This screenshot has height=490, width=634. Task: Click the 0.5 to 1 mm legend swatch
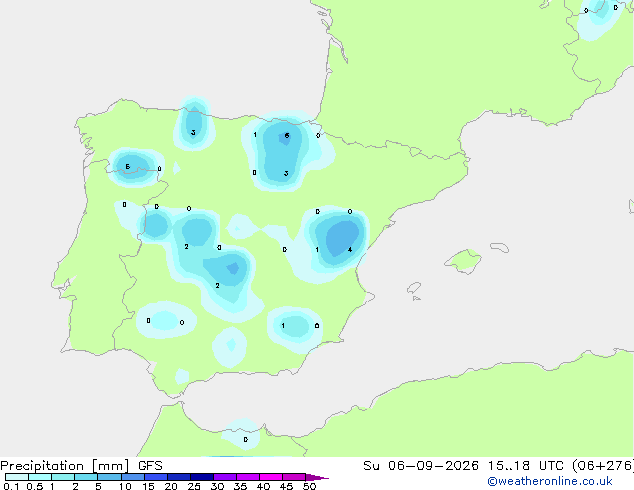click(x=40, y=477)
